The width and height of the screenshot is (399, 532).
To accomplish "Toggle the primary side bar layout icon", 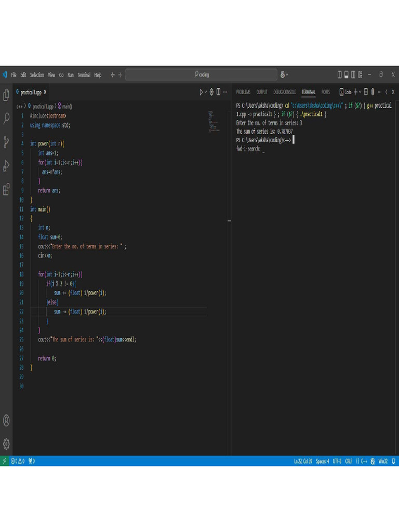I will click(339, 75).
